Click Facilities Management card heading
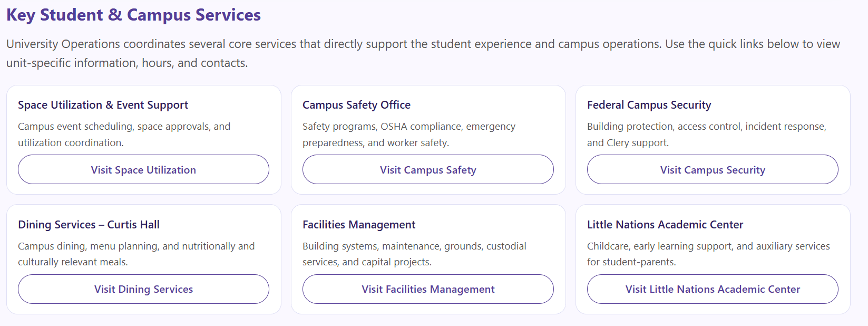 pyautogui.click(x=359, y=225)
